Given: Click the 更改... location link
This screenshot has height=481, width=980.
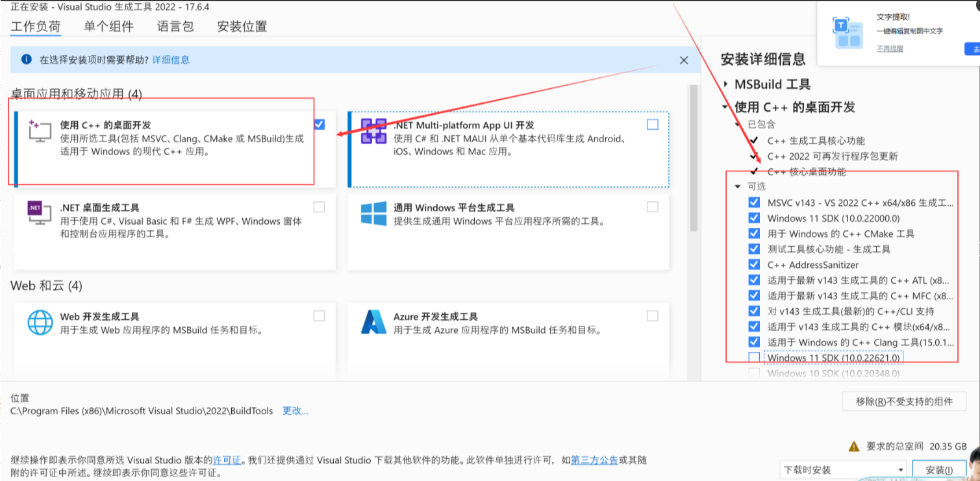Looking at the screenshot, I should coord(295,411).
